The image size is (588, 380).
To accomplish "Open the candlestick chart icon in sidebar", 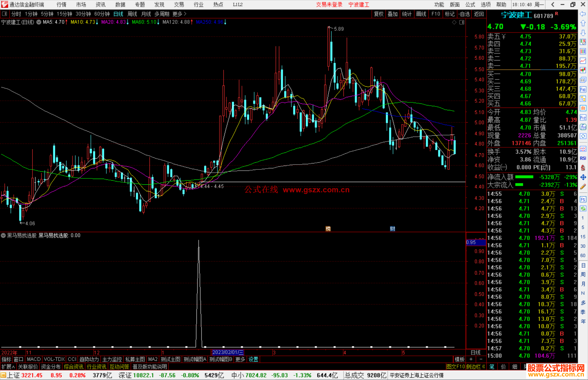I will point(583,70).
